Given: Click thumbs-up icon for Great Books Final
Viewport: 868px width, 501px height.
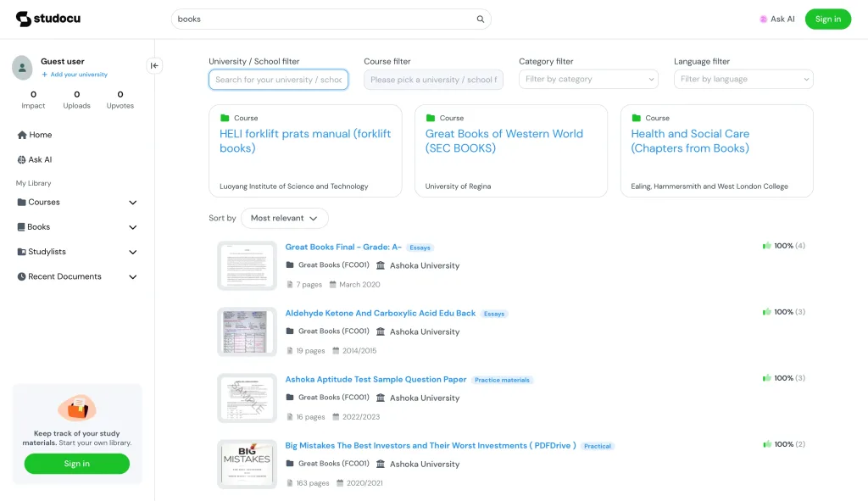Looking at the screenshot, I should click(x=766, y=245).
